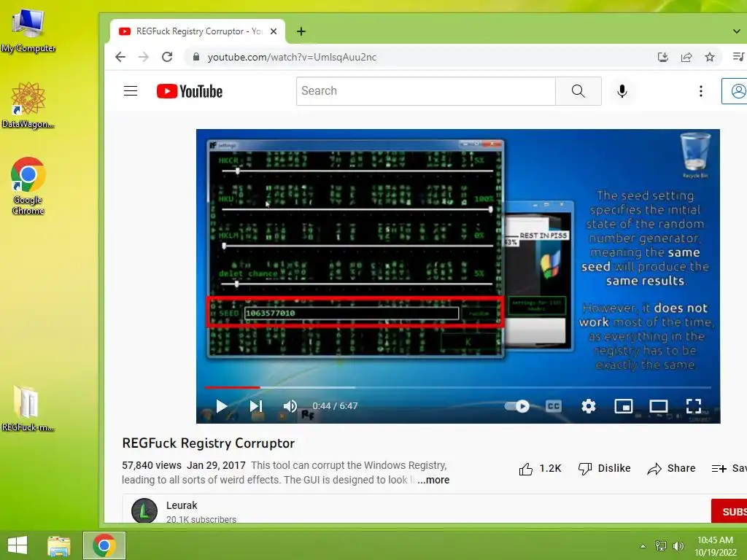Select the My Computer desktop icon
The height and width of the screenshot is (560, 747).
pyautogui.click(x=28, y=31)
